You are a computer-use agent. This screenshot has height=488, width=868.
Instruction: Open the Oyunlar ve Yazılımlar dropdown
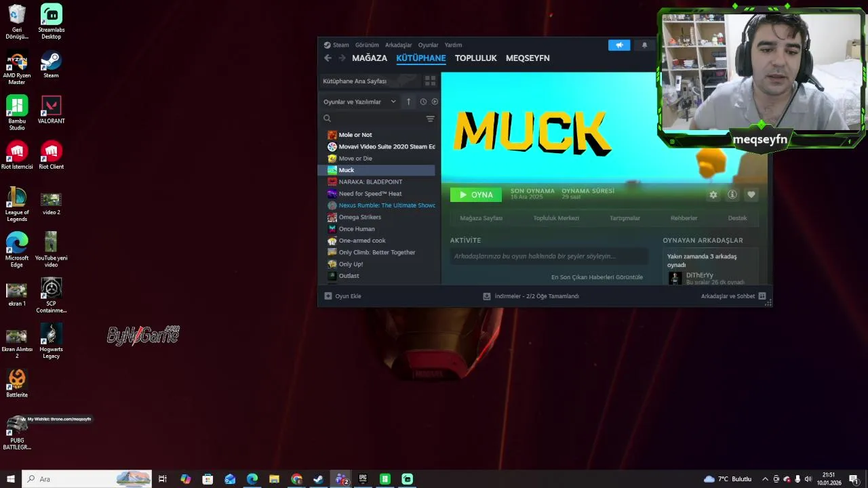[x=359, y=102]
